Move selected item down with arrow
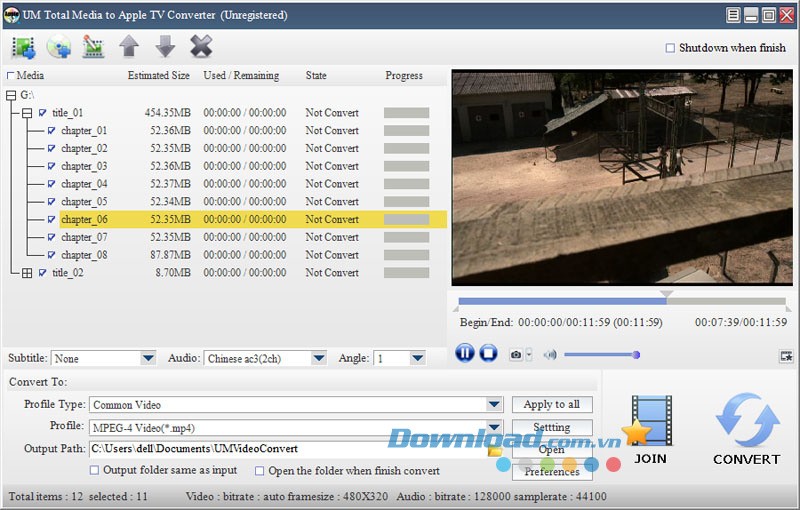The height and width of the screenshot is (510, 800). pyautogui.click(x=165, y=46)
